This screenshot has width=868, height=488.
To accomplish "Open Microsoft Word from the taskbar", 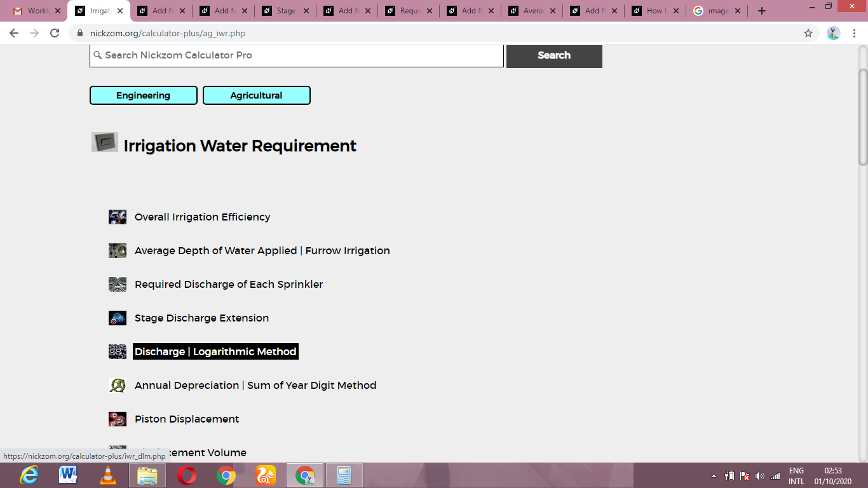I will point(68,475).
